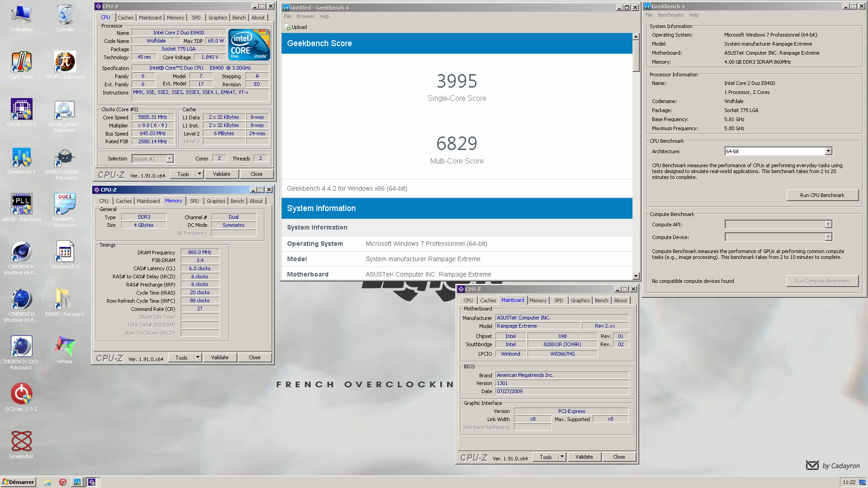This screenshot has height=488, width=868.
Task: Open Browser menu in Geekbench results window
Action: pos(305,16)
